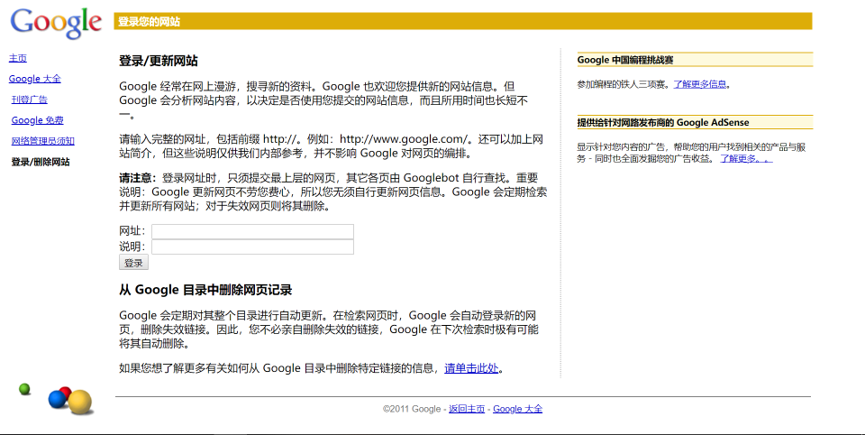Click the Google AdSense section heading
This screenshot has height=435, width=865.
663,122
